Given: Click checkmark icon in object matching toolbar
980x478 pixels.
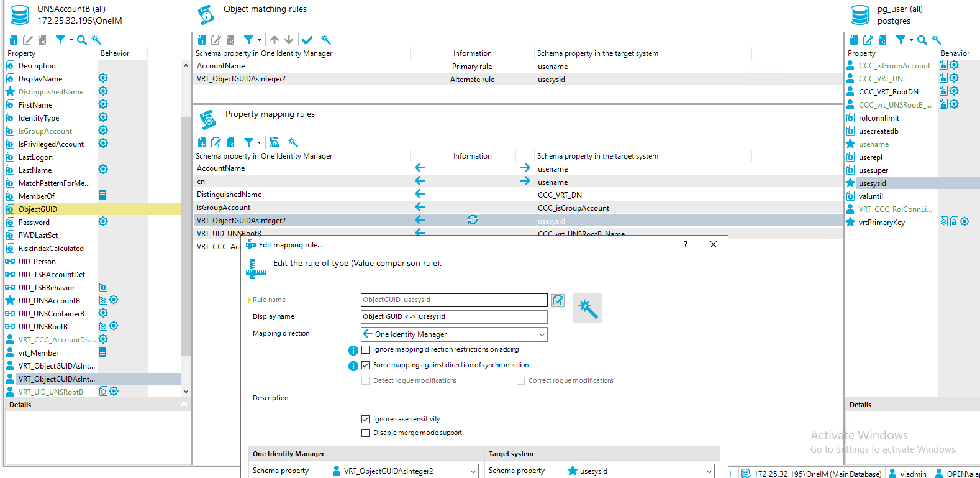Looking at the screenshot, I should [307, 40].
